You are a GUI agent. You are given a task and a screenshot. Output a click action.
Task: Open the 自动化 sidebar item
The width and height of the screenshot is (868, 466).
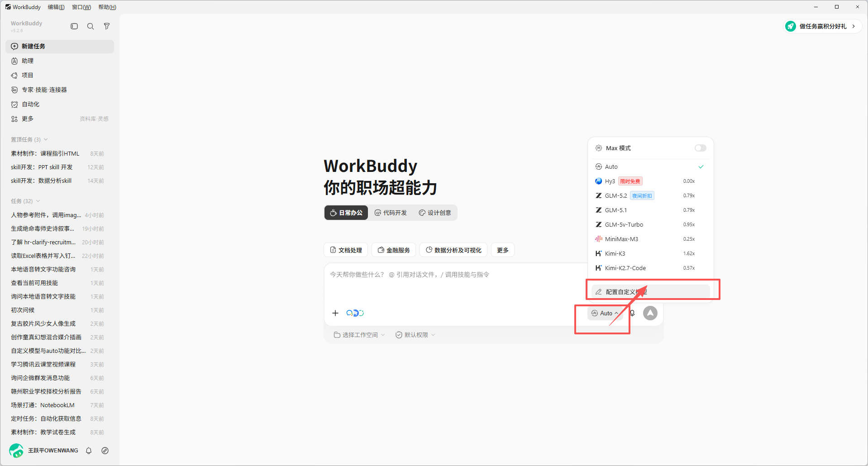point(60,104)
